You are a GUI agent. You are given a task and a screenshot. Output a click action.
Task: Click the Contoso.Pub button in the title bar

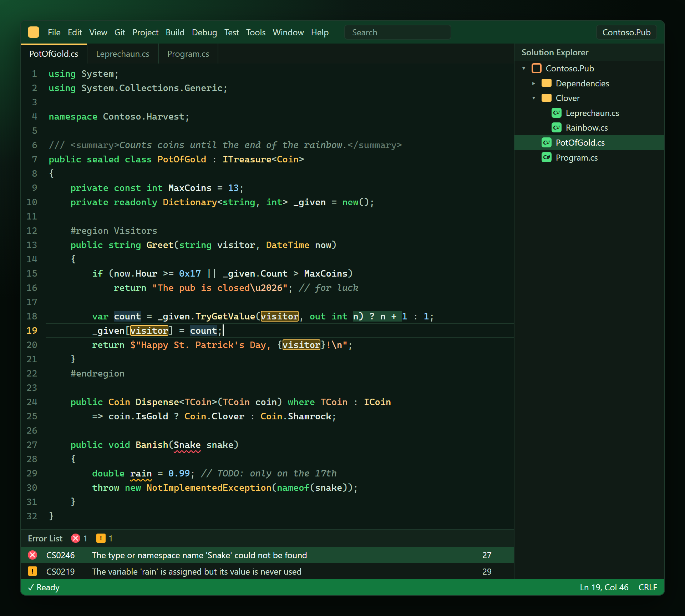[626, 32]
